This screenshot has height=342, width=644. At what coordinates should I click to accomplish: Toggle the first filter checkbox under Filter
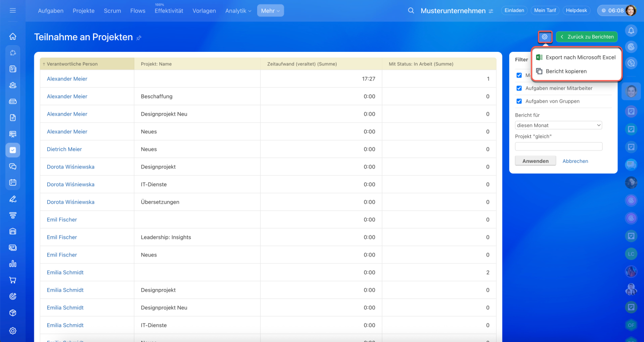coord(519,75)
